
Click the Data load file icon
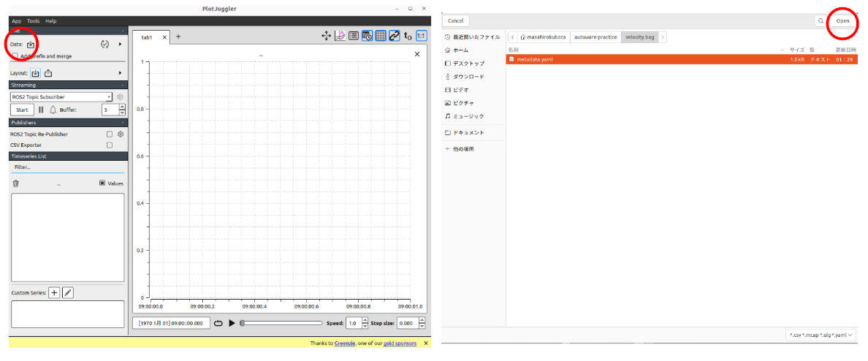[x=31, y=45]
